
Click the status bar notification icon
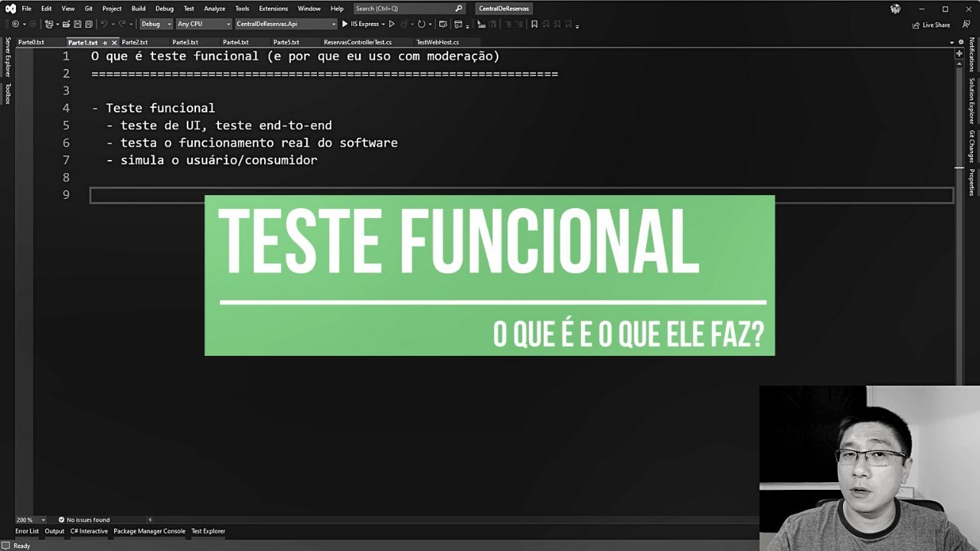(6, 546)
